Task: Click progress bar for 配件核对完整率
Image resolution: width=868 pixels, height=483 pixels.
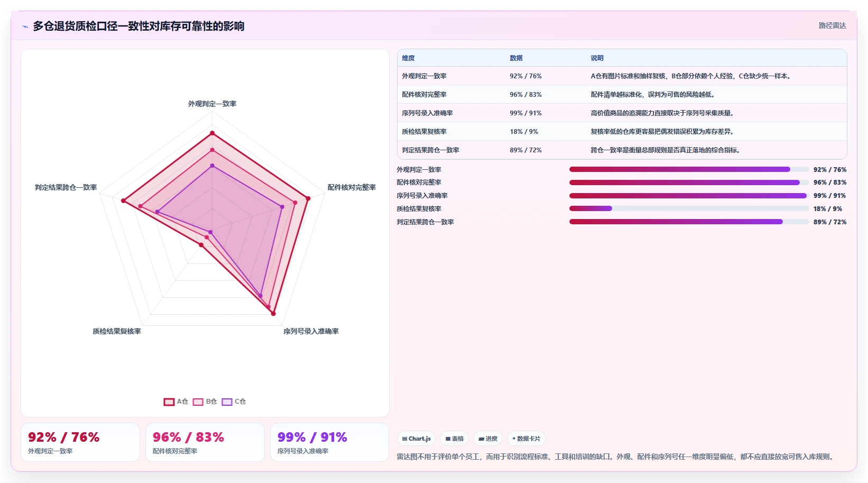Action: coord(689,183)
